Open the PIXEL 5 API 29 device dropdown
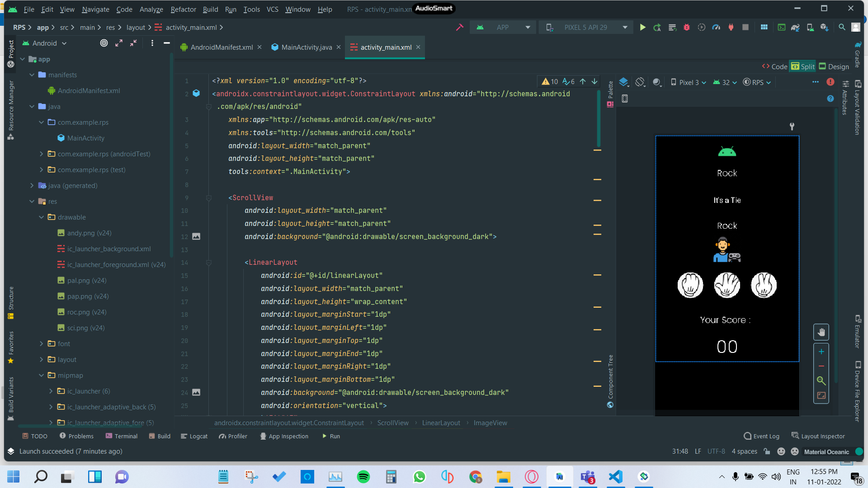This screenshot has width=868, height=488. coord(586,28)
